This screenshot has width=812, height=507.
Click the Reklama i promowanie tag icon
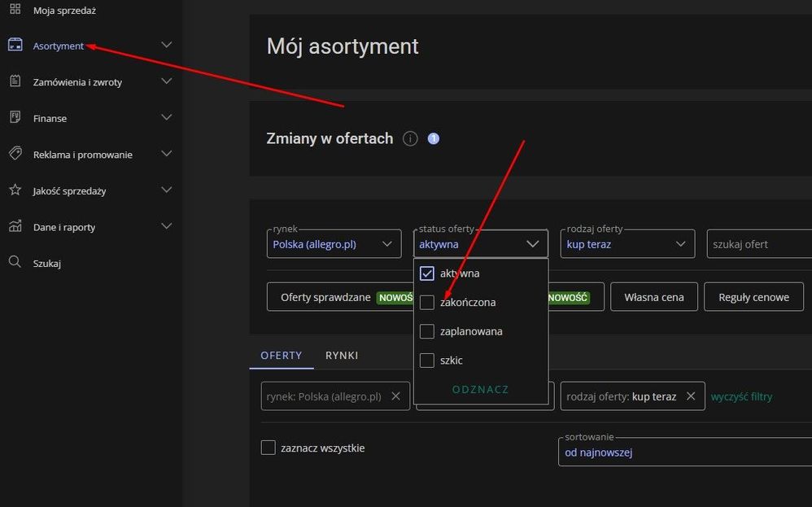(x=15, y=154)
